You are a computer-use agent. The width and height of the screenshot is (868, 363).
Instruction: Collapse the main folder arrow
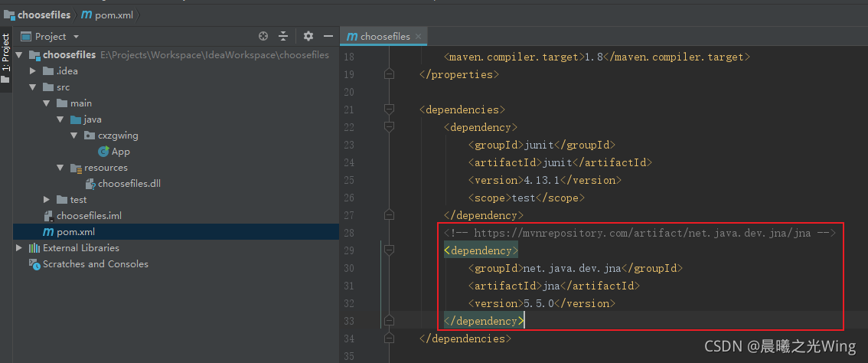pyautogui.click(x=47, y=103)
